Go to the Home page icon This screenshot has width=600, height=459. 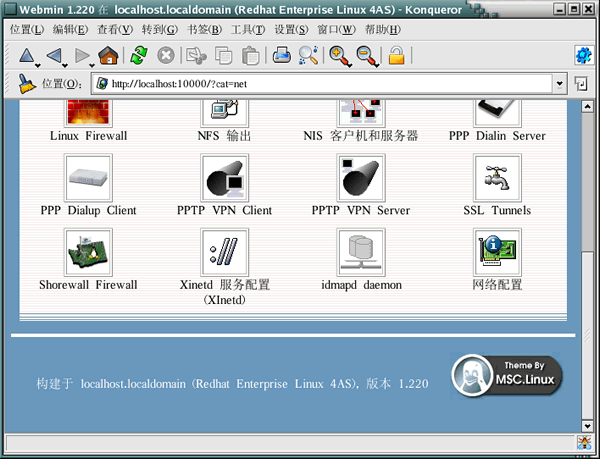pos(108,55)
